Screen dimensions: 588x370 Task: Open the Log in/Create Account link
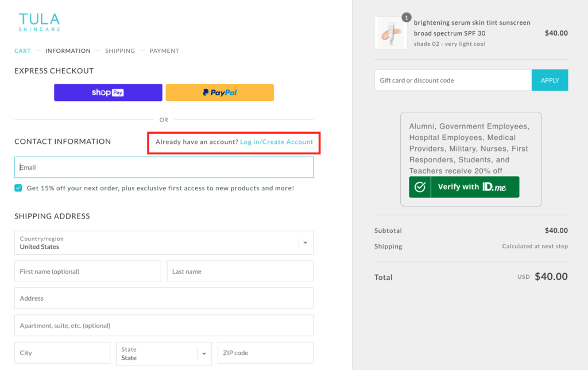[x=277, y=141]
